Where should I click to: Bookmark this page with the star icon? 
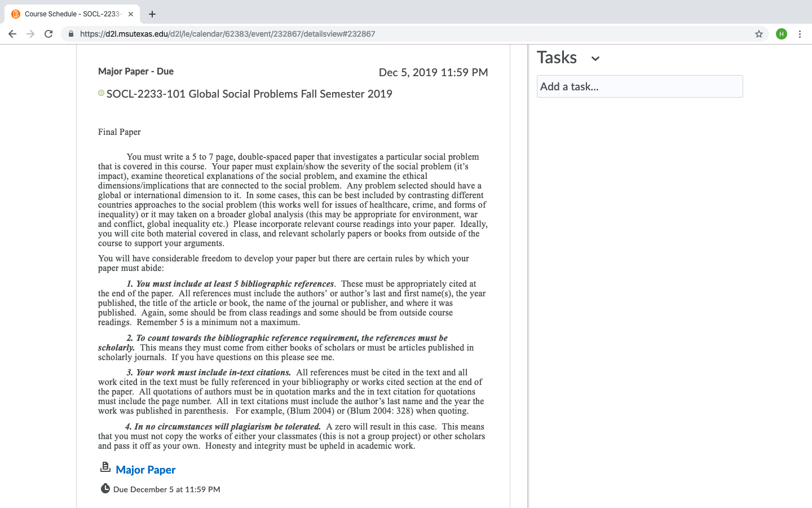[759, 34]
